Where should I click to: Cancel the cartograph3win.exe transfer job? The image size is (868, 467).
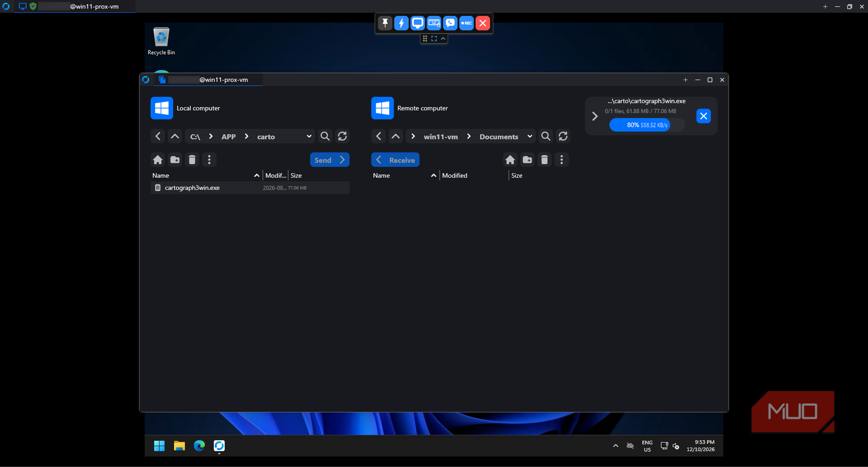coord(703,116)
